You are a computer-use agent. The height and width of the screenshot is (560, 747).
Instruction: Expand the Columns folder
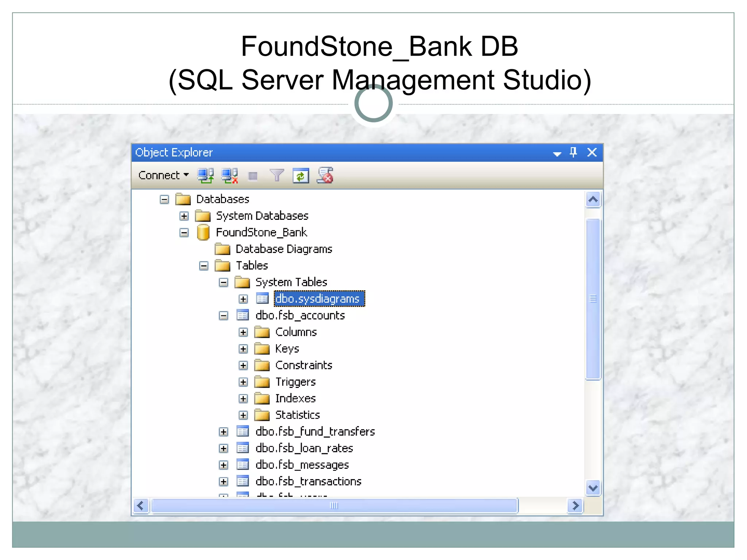click(243, 332)
